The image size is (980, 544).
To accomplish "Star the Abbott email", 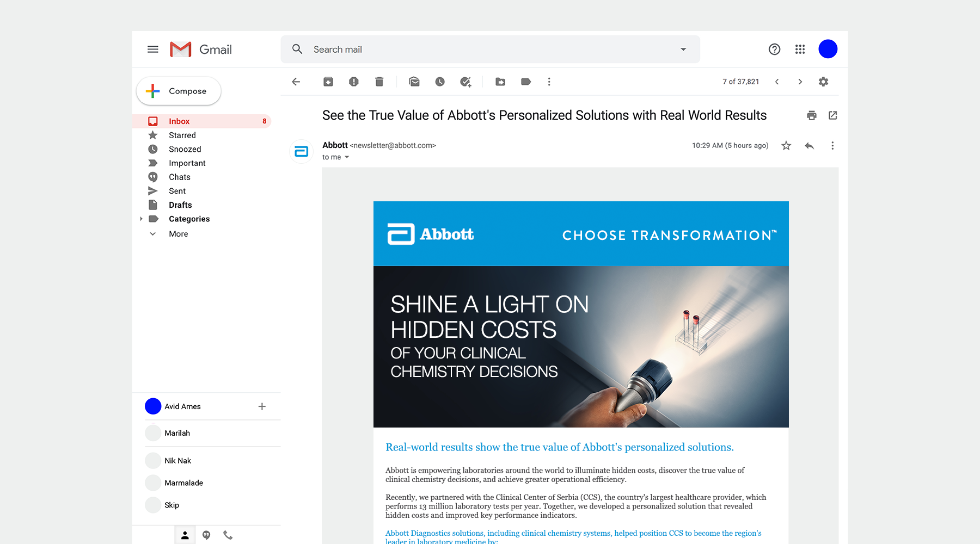I will (786, 146).
